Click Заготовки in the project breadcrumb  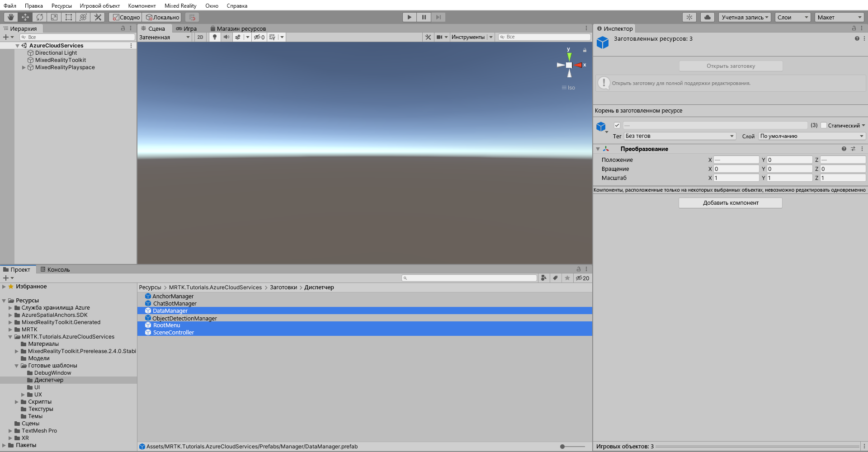[283, 287]
